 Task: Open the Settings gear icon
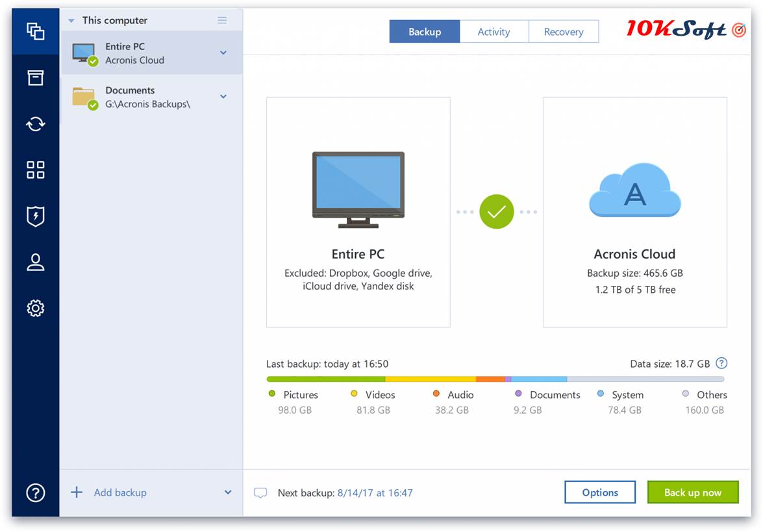point(36,308)
